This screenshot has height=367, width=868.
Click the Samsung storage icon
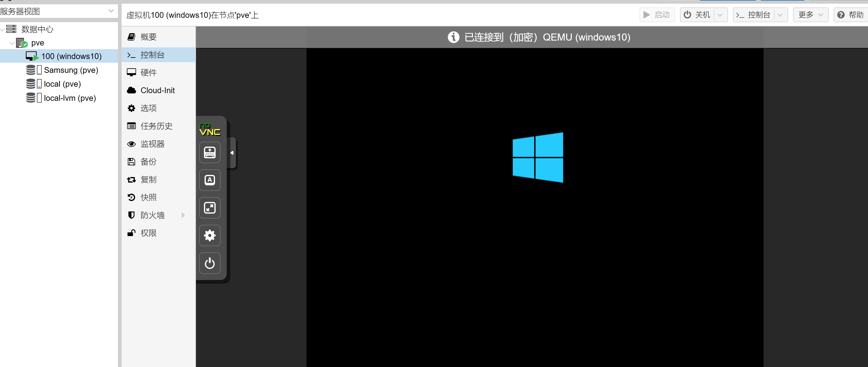point(34,70)
